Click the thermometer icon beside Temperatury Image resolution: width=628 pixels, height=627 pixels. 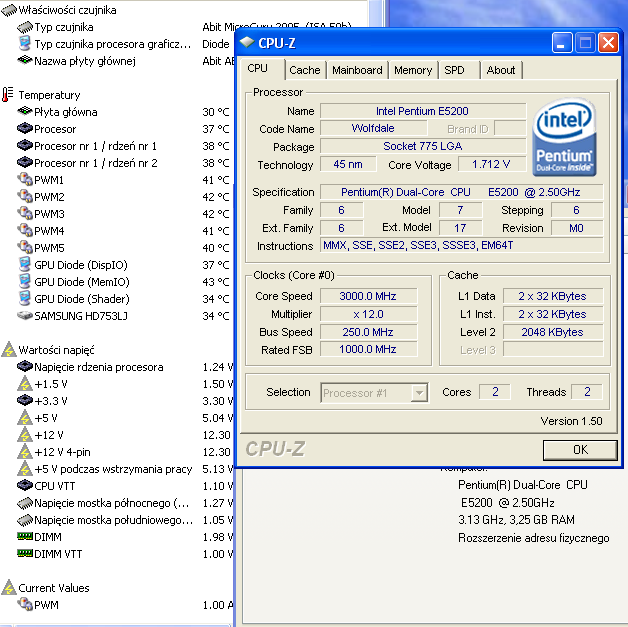[8, 95]
